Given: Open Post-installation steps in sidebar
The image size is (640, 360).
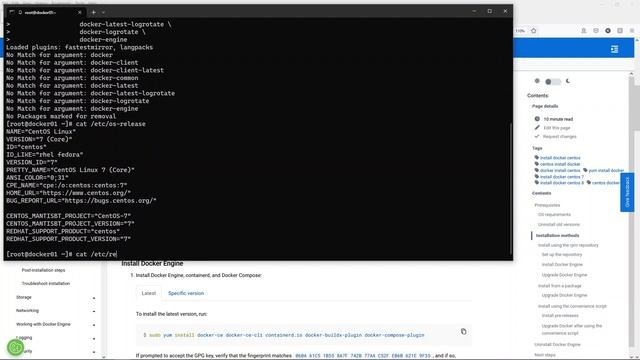Looking at the screenshot, I should pos(43,270).
